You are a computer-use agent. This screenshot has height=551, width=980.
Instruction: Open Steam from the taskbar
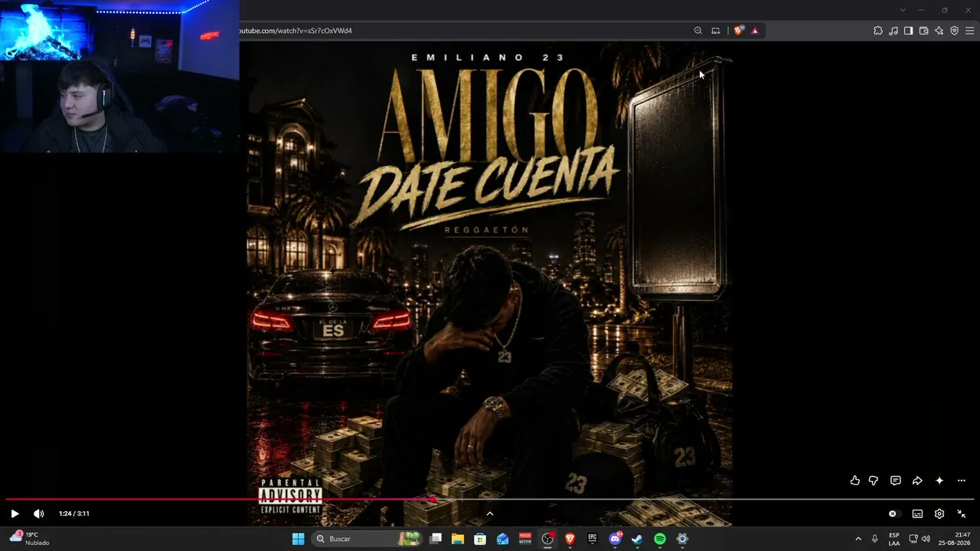637,539
